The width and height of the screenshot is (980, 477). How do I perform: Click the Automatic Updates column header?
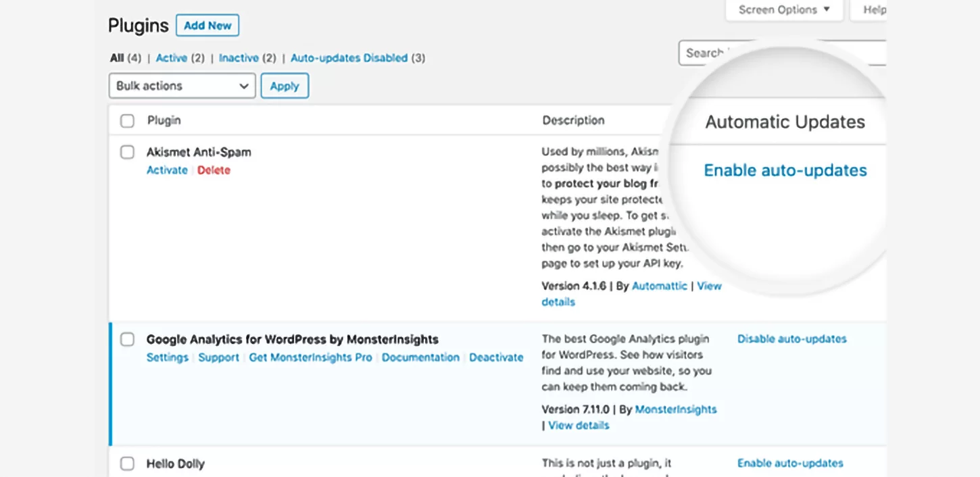click(785, 122)
